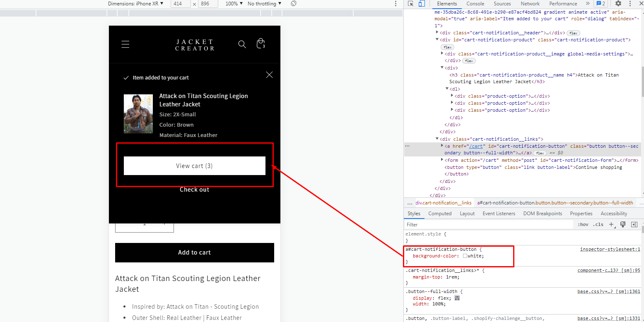Image resolution: width=644 pixels, height=322 pixels.
Task: Collapse the cart-notification__links div node
Action: (x=437, y=139)
